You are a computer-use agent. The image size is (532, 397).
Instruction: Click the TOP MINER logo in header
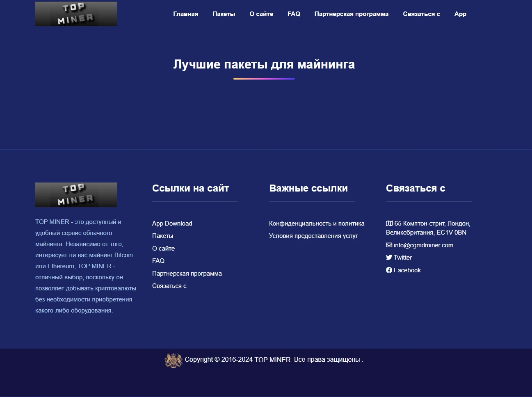pyautogui.click(x=76, y=14)
